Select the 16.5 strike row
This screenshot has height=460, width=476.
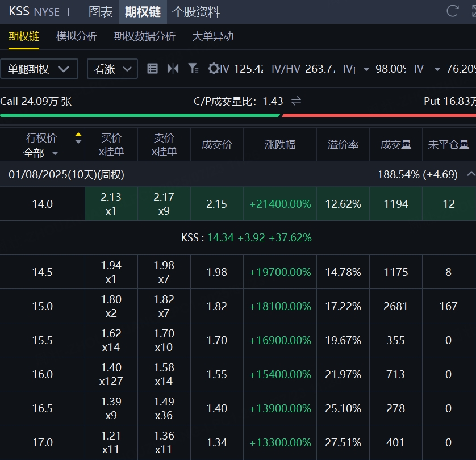coord(238,408)
